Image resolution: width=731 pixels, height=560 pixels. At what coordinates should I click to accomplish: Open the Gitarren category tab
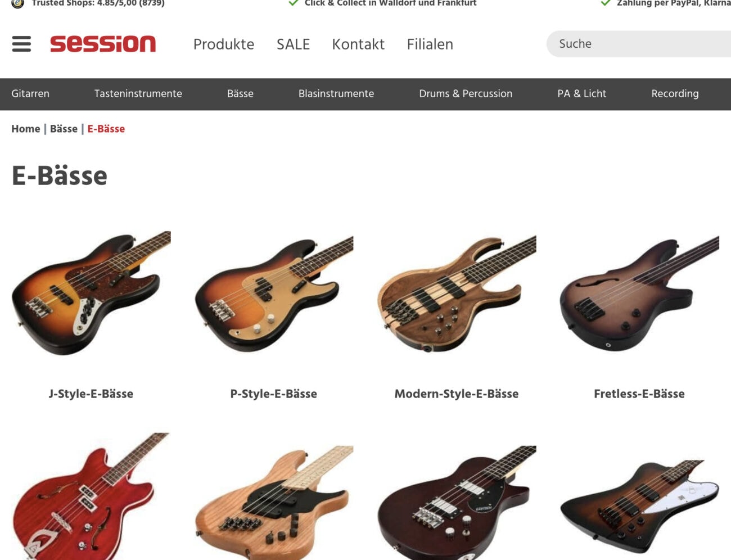pyautogui.click(x=30, y=94)
